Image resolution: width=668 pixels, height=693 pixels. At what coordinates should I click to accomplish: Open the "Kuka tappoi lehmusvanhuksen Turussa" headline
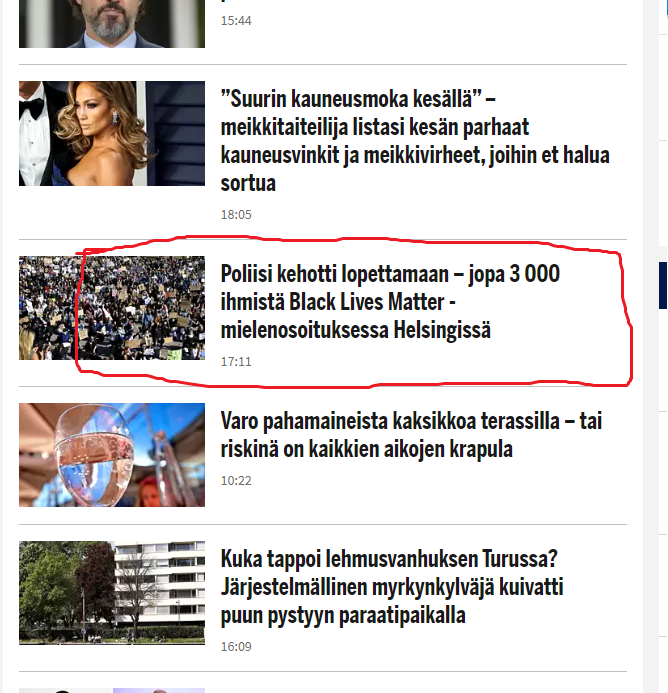point(392,587)
